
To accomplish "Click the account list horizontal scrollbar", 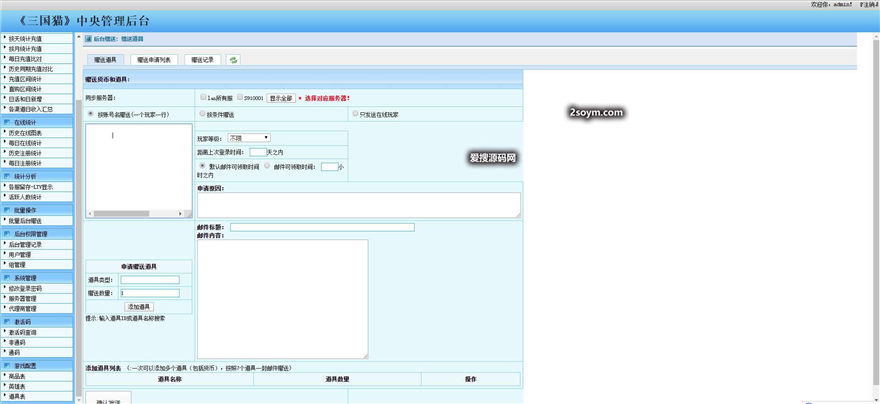I will (138, 213).
